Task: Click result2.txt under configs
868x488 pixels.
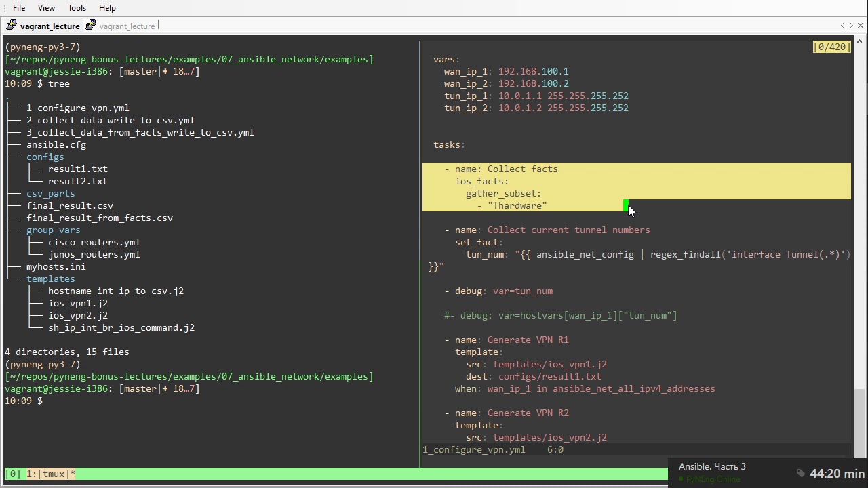Action: pyautogui.click(x=78, y=181)
